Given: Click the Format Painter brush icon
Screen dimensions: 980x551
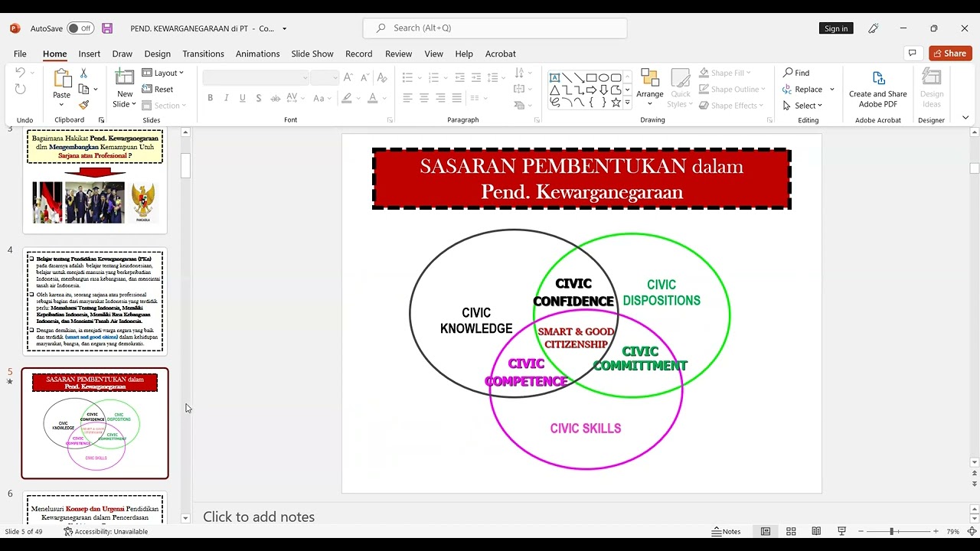Looking at the screenshot, I should [83, 105].
